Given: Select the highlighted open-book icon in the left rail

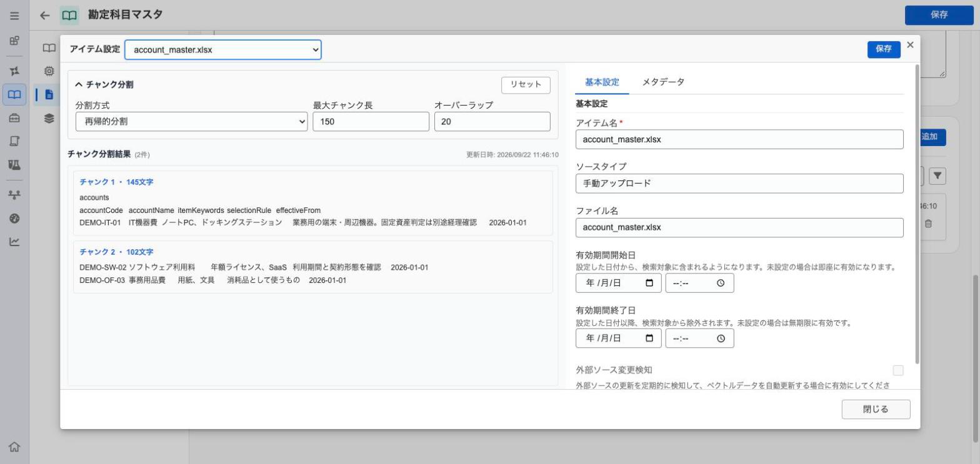Looking at the screenshot, I should tap(14, 94).
